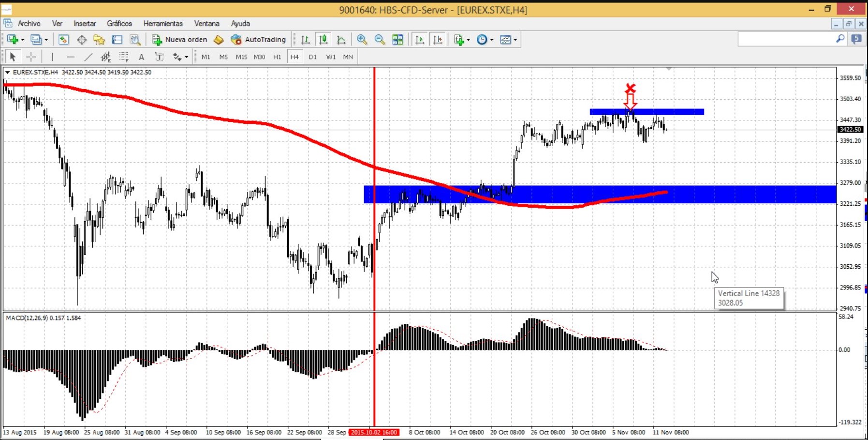Open the Indicators list icon
Screen dimensions: 868x440
pyautogui.click(x=459, y=40)
